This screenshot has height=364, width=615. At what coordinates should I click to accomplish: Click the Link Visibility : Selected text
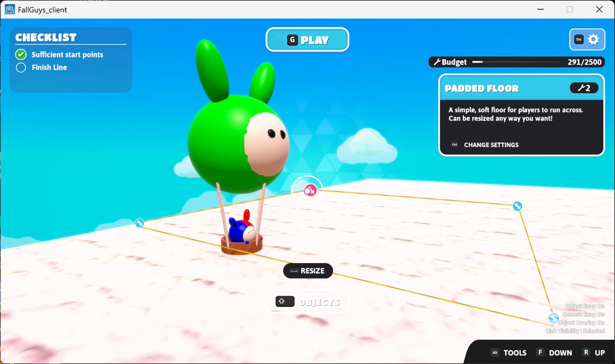(576, 331)
